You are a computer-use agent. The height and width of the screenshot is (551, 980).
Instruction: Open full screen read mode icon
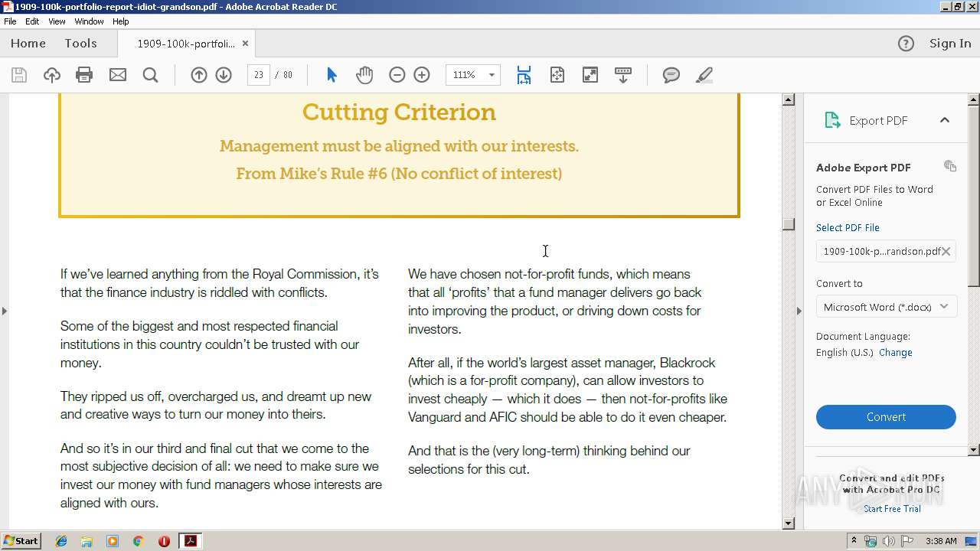point(590,75)
